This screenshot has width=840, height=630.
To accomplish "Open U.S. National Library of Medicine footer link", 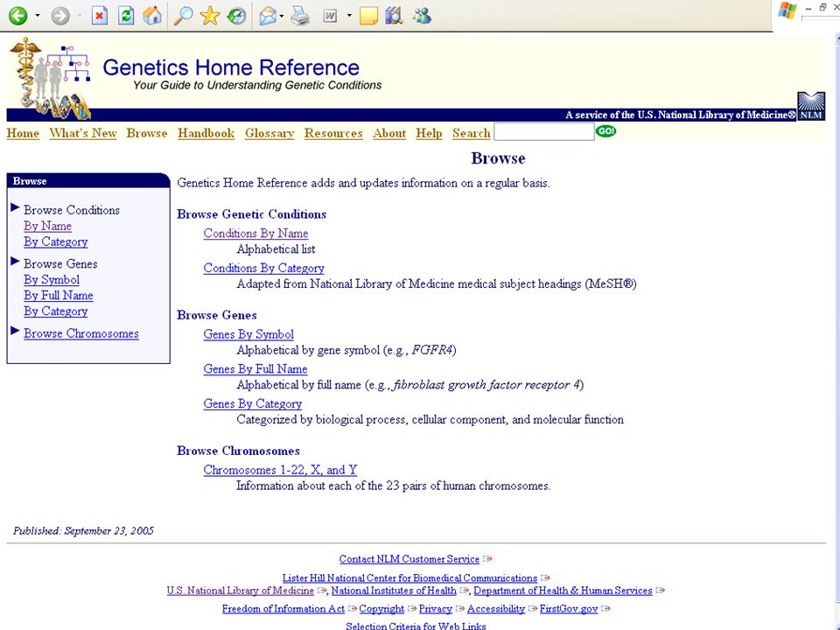I will 241,591.
